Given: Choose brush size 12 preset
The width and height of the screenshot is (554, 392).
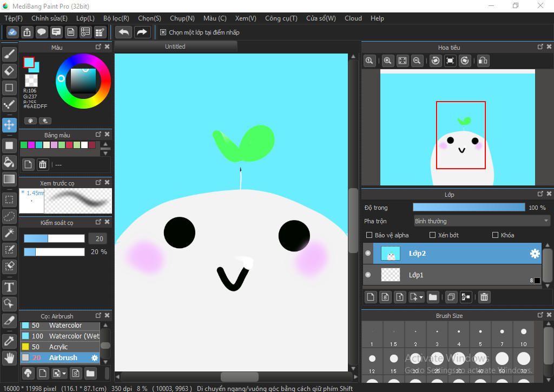Looking at the screenshot, I should pos(372,363).
